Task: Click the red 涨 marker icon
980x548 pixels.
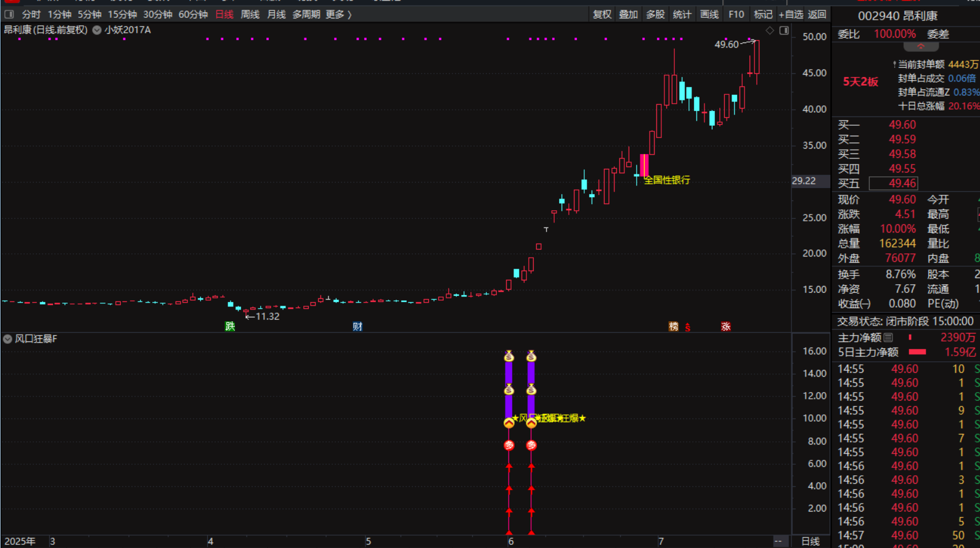Action: [725, 326]
